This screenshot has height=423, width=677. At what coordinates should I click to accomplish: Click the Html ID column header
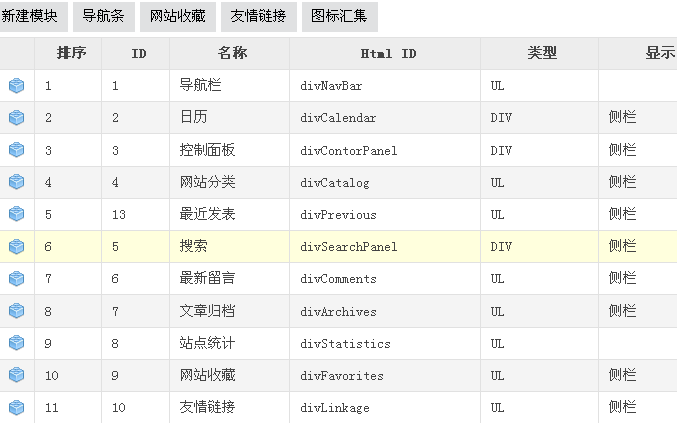point(385,53)
